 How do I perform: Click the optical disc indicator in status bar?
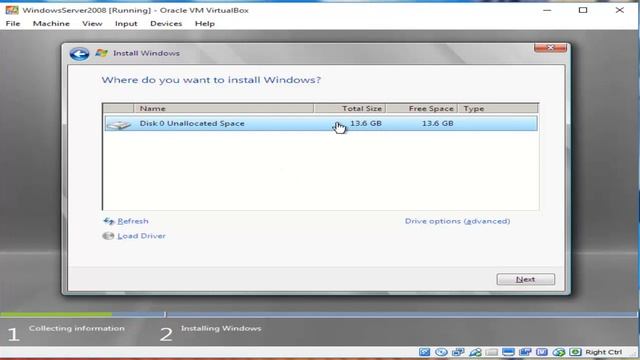coord(441,352)
